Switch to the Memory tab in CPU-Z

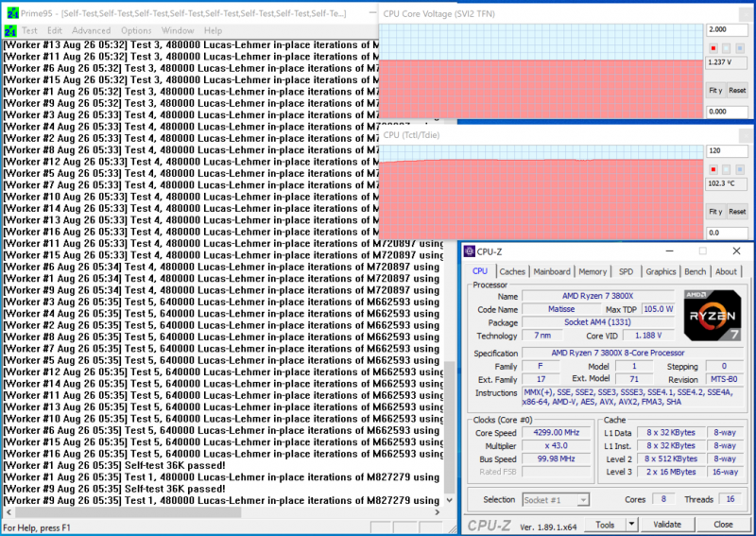point(593,271)
